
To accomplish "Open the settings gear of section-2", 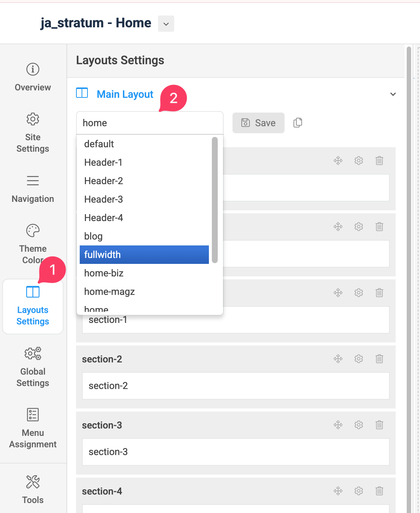I will (x=359, y=359).
